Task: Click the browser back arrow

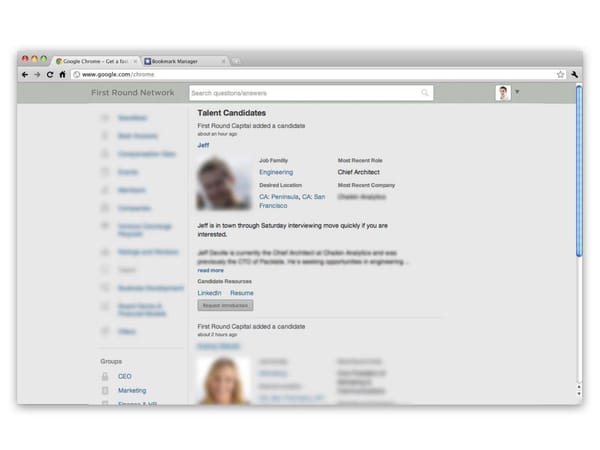Action: (25, 75)
